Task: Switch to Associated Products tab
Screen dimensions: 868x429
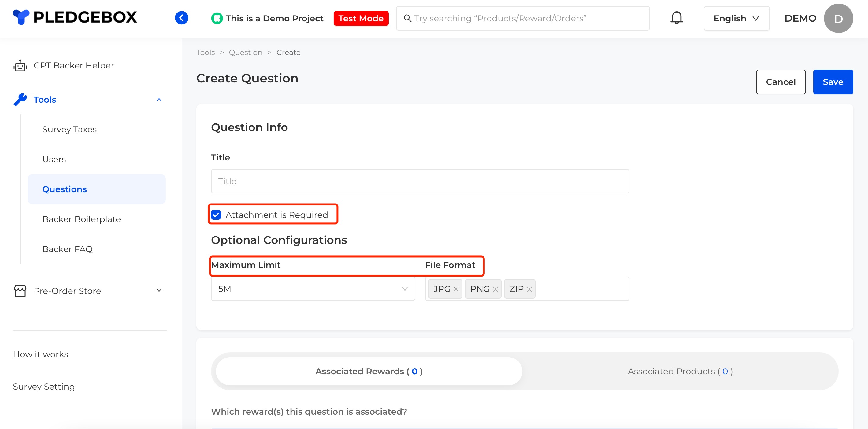Action: [x=680, y=371]
